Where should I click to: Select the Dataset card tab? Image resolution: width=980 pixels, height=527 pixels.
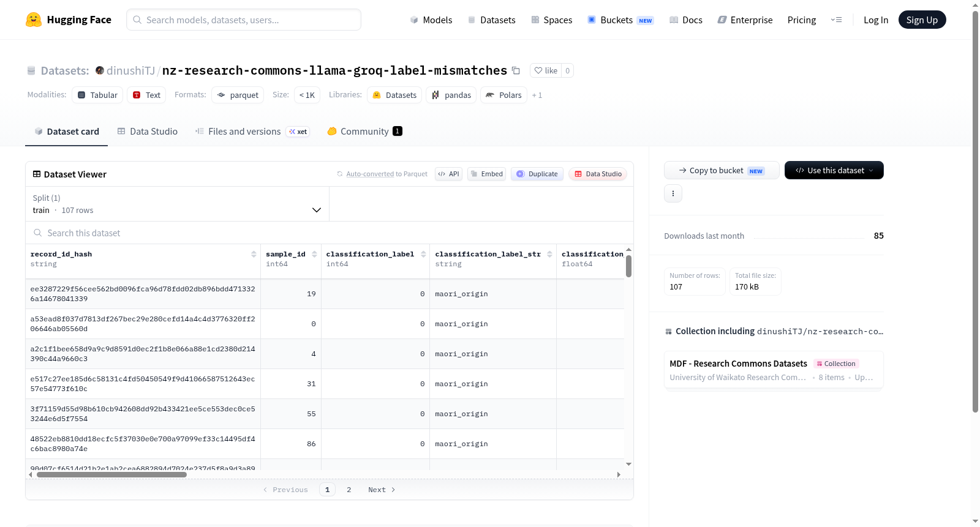coord(66,131)
